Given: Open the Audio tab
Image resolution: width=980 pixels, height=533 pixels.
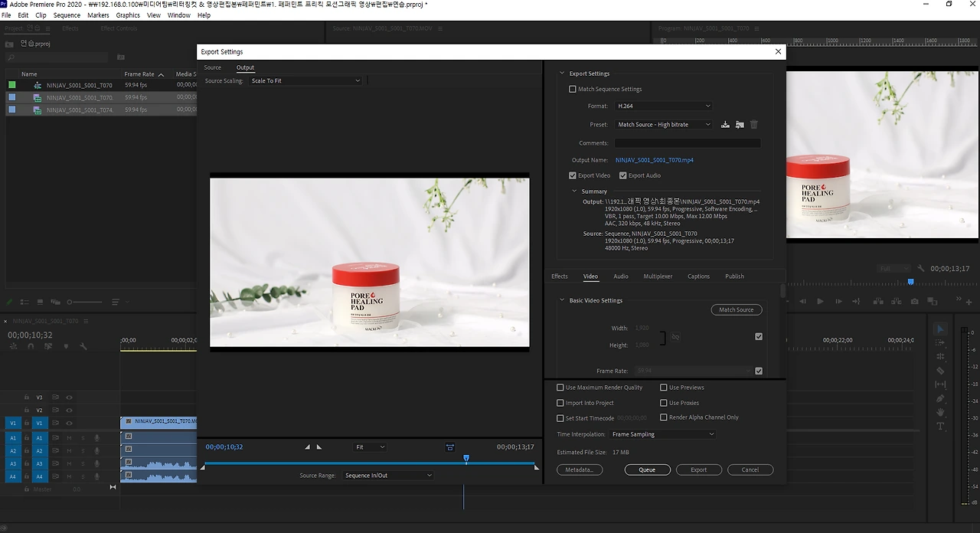Looking at the screenshot, I should (x=621, y=276).
